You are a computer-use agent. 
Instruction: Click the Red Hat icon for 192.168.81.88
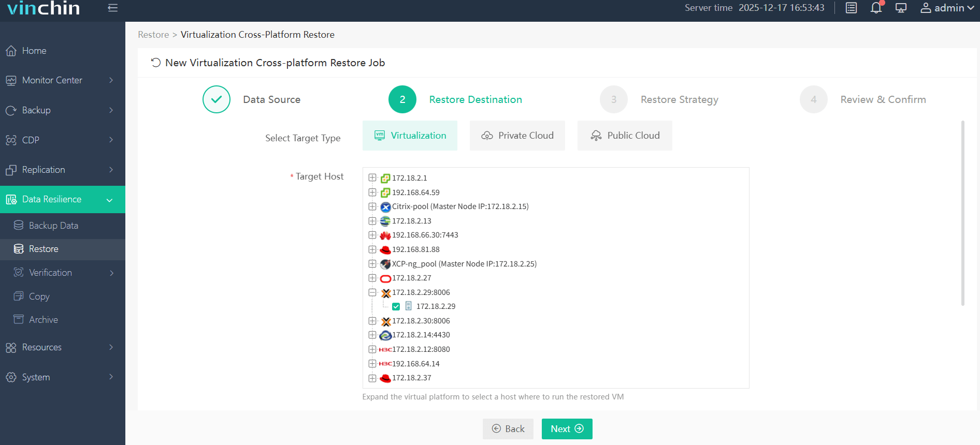(x=385, y=250)
